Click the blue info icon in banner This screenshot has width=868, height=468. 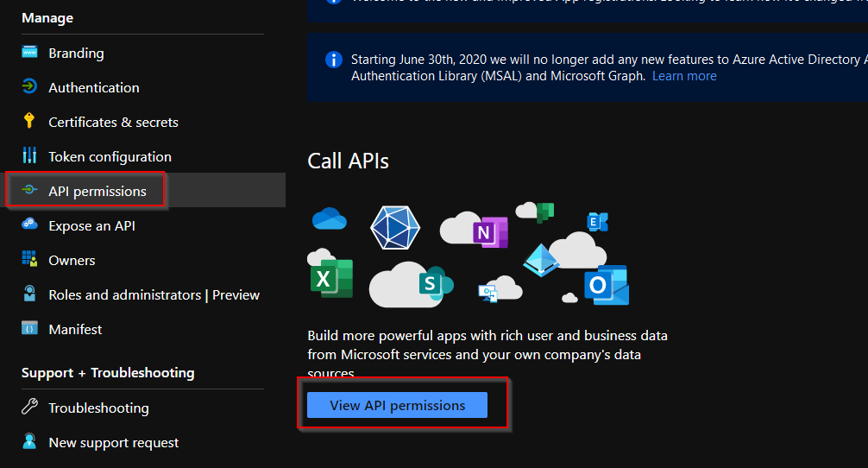[x=333, y=60]
